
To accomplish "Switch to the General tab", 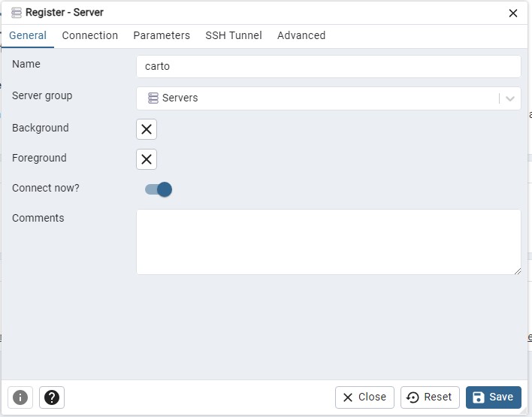I will click(28, 35).
